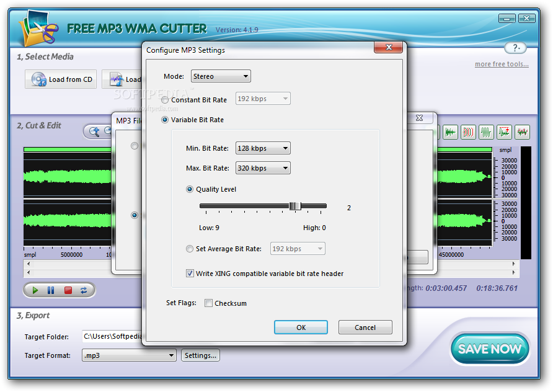
Task: Pause audio playback
Action: coord(51,290)
